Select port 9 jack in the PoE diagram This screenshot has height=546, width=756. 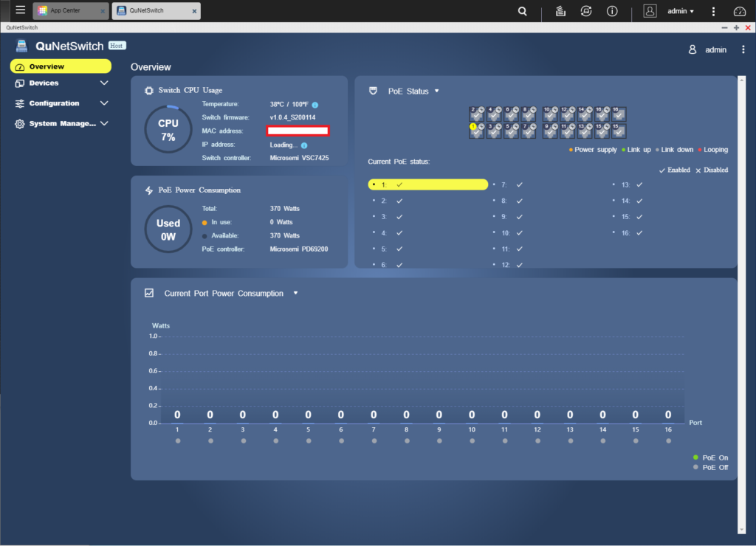(x=550, y=131)
